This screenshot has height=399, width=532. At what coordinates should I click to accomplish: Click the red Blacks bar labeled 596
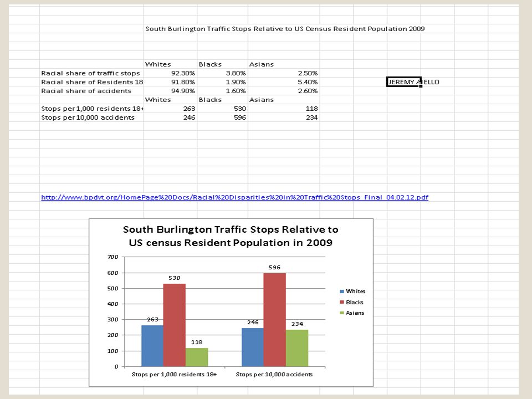(274, 320)
